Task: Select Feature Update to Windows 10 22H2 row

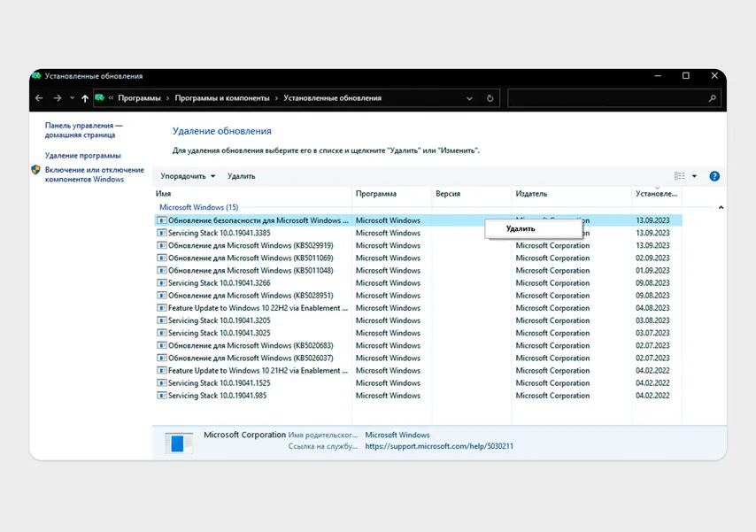Action: click(x=418, y=308)
